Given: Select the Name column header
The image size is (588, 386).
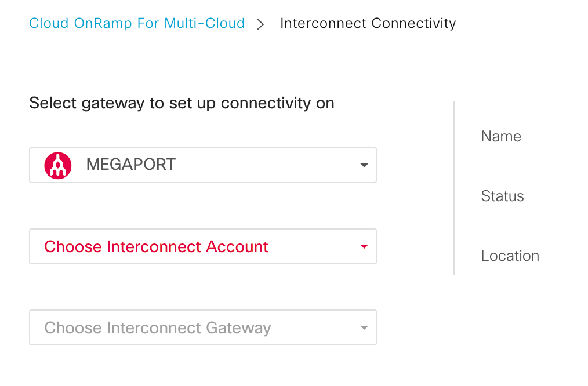Looking at the screenshot, I should point(500,136).
